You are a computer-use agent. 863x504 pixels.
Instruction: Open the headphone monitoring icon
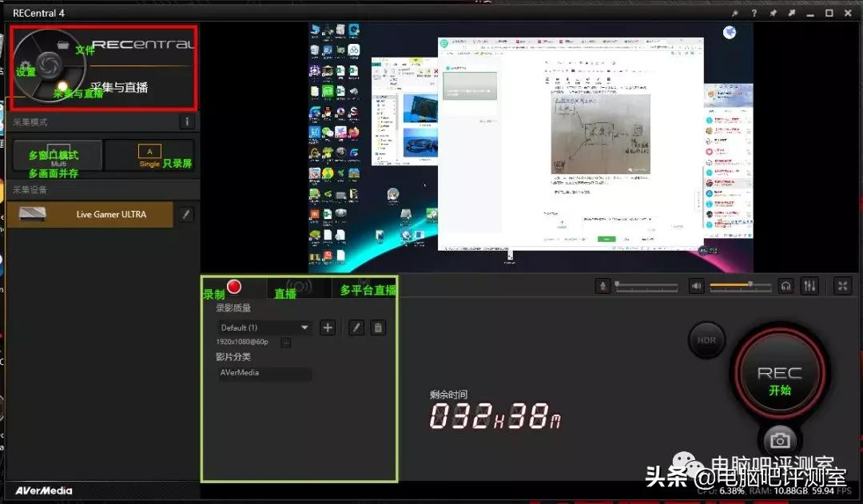tap(786, 285)
